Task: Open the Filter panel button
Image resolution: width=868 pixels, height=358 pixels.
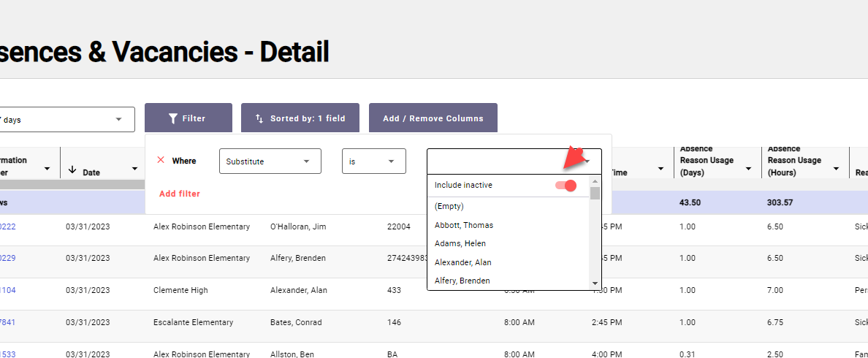Action: click(189, 118)
